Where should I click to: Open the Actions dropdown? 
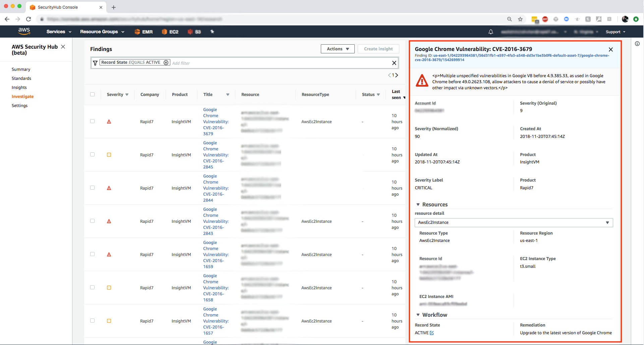[x=338, y=49]
